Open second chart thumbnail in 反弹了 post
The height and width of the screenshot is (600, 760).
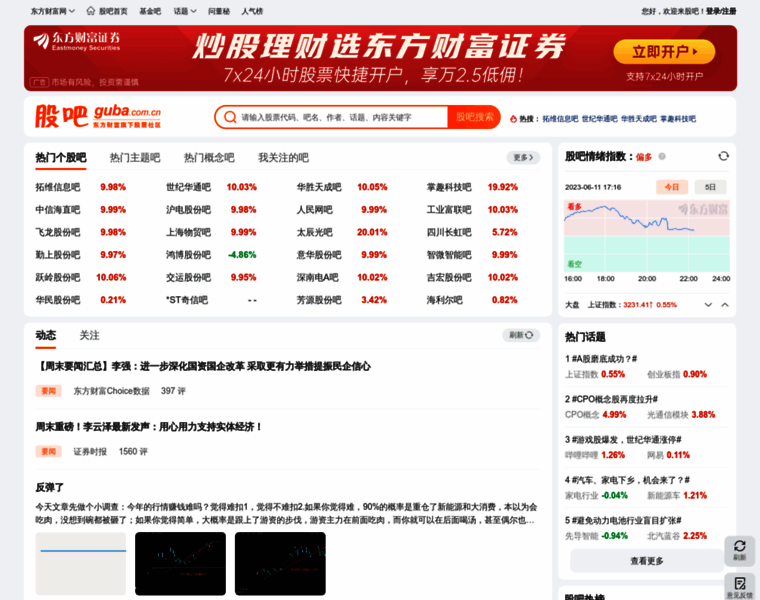pos(180,563)
